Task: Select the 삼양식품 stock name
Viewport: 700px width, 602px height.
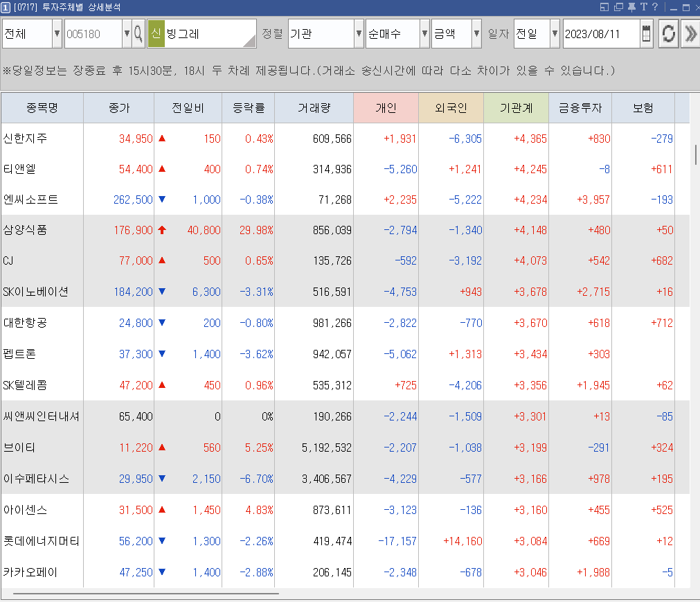Action: click(25, 230)
